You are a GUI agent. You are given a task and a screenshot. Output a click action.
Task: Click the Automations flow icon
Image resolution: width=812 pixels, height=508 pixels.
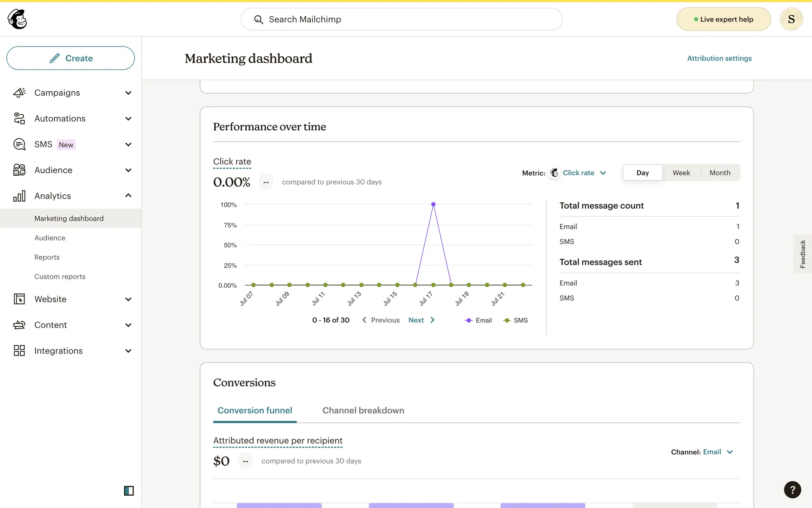pos(19,119)
